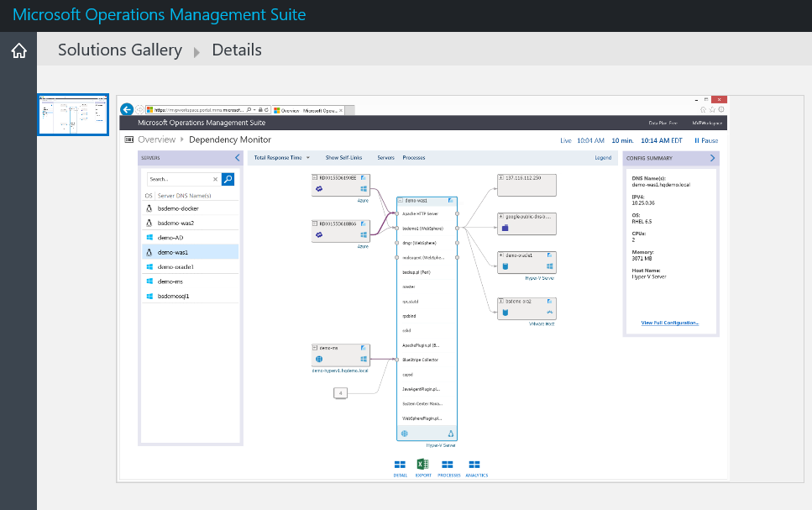Click the Processes filter in map toolbar

click(x=414, y=158)
